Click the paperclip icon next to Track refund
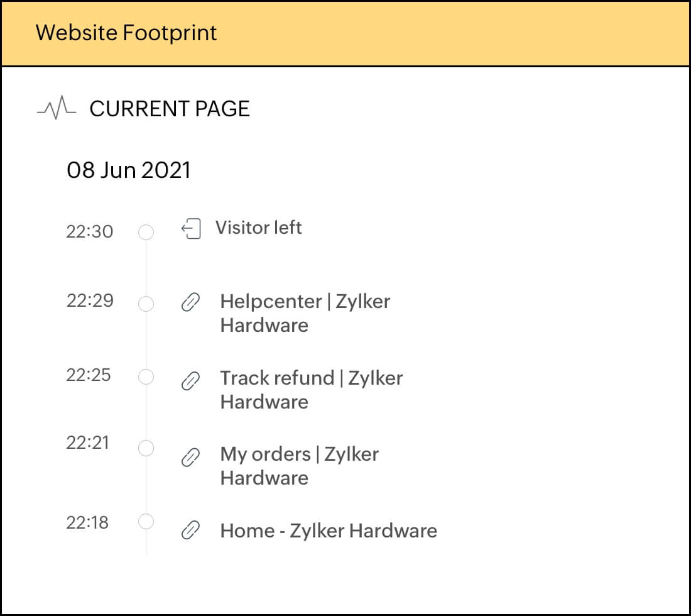Screen dimensions: 691x616 [x=190, y=380]
